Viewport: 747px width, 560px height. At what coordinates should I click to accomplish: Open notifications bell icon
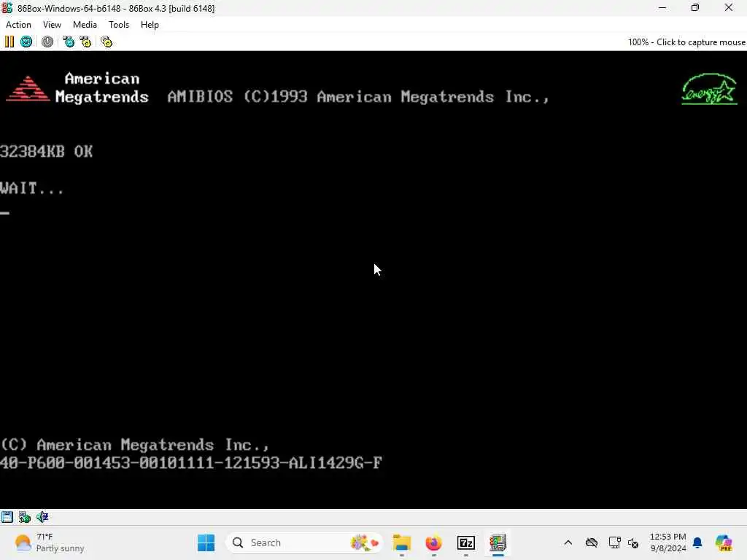coord(697,542)
